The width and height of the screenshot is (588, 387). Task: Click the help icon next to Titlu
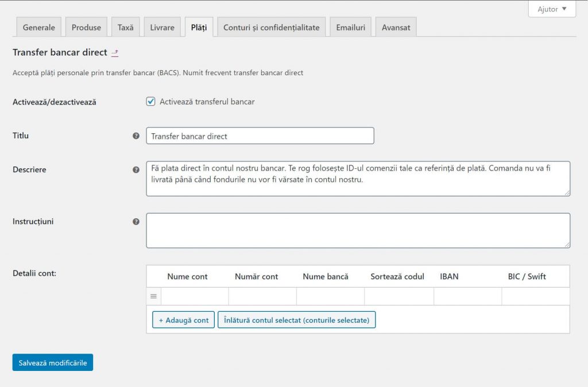pos(136,136)
